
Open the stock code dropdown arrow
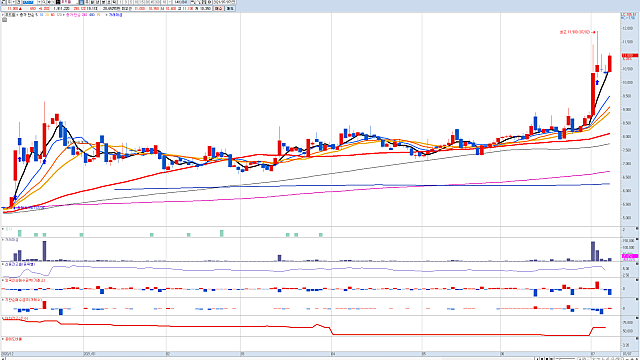coord(39,2)
